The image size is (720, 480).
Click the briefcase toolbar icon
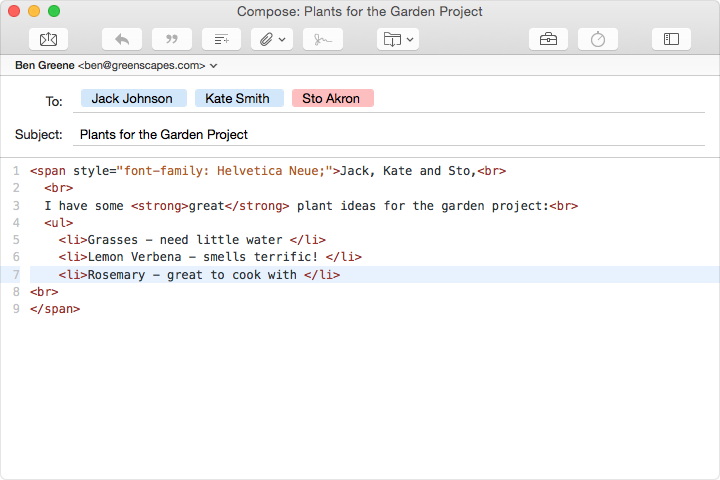pos(548,39)
